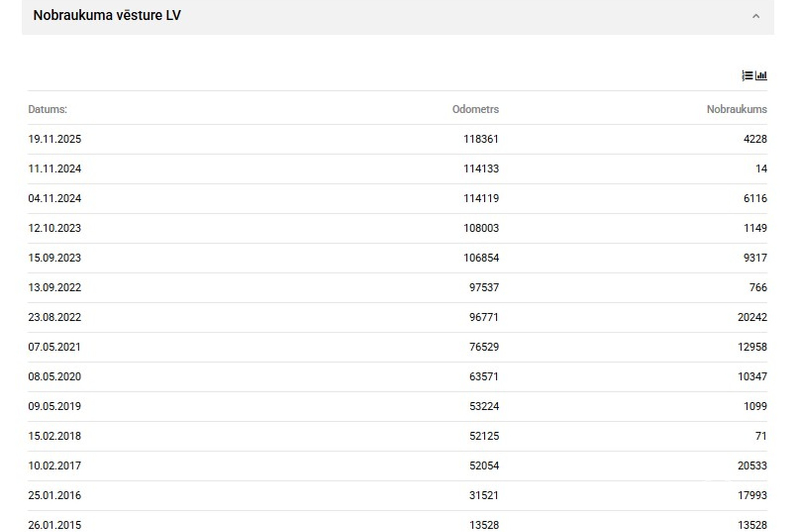Click the Nobraukuma vēsture LV header title
Viewport: 798px width, 532px height.
pos(107,15)
